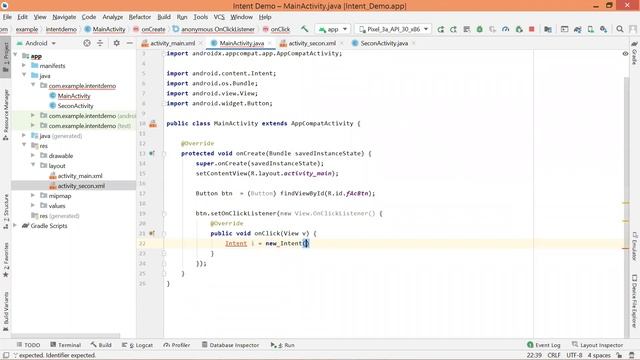Close the SeconActivity.java tab
This screenshot has width=640, height=360.
point(413,43)
